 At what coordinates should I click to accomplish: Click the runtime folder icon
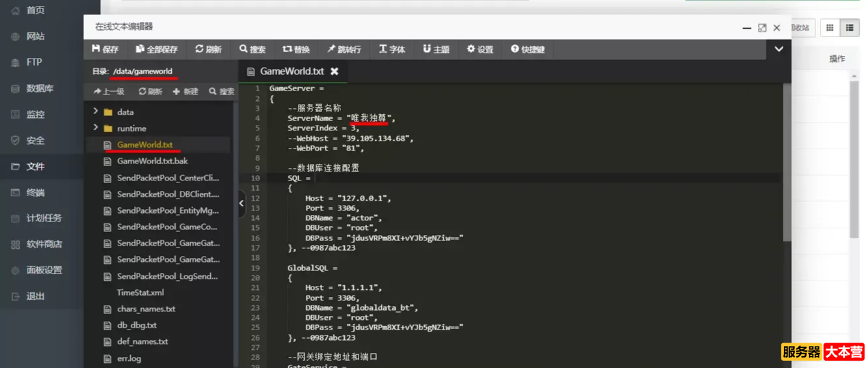pos(108,128)
